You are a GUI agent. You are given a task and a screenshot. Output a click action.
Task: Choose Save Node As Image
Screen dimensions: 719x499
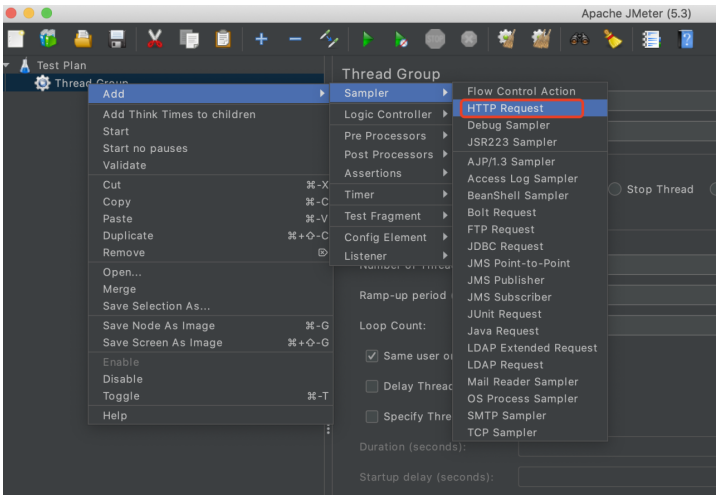[x=210, y=326]
